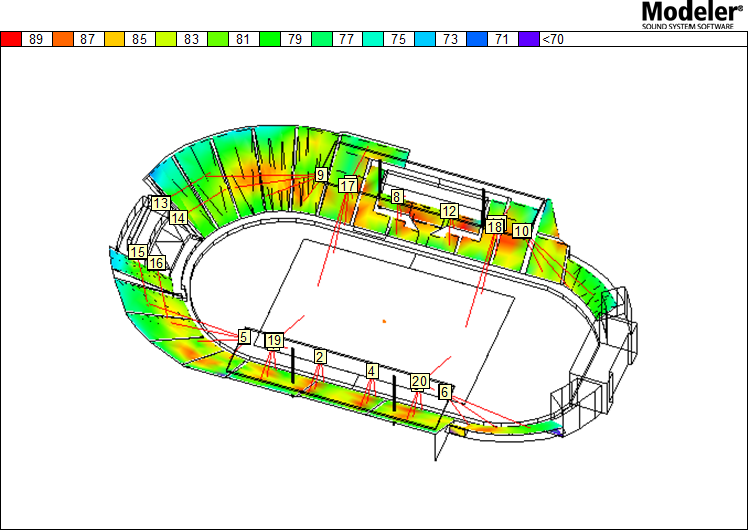Select loudspeaker marker 16
Image resolution: width=749 pixels, height=531 pixels.
[x=156, y=263]
